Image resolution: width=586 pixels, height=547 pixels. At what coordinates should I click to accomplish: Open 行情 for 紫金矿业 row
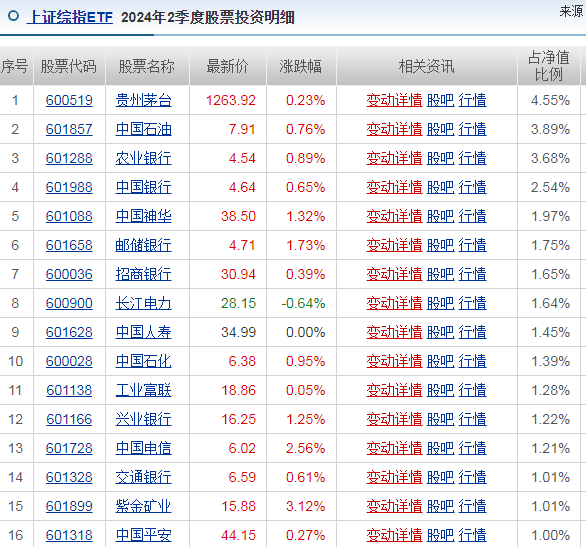(473, 506)
